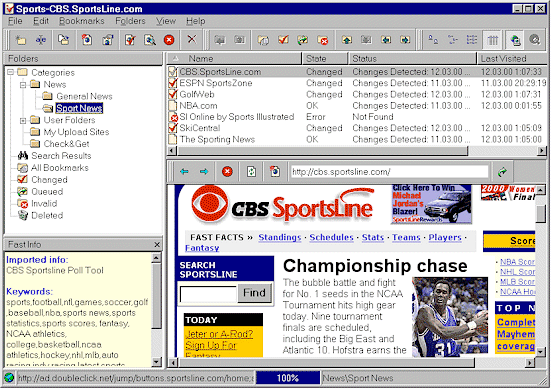Toggle the checkmark on ESPN SportsZone bookmark

(173, 83)
